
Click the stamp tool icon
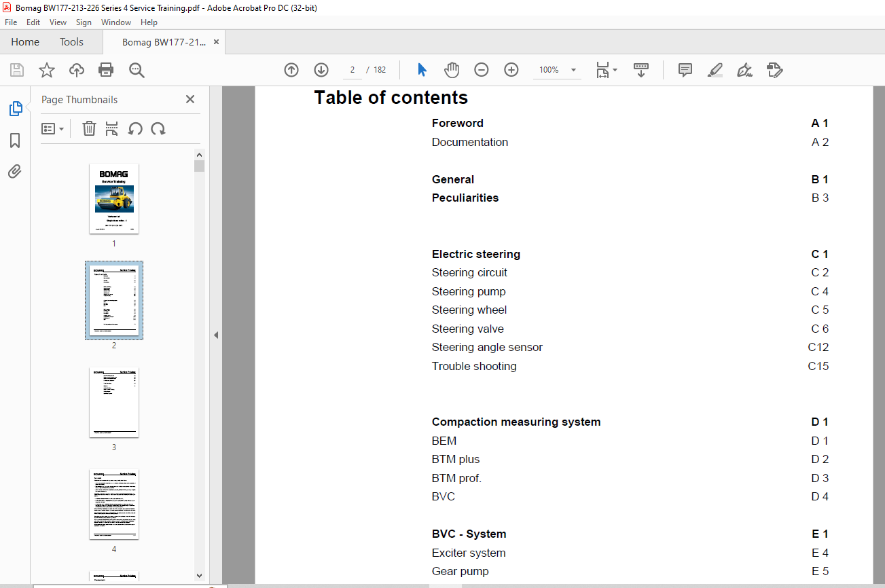tap(774, 70)
